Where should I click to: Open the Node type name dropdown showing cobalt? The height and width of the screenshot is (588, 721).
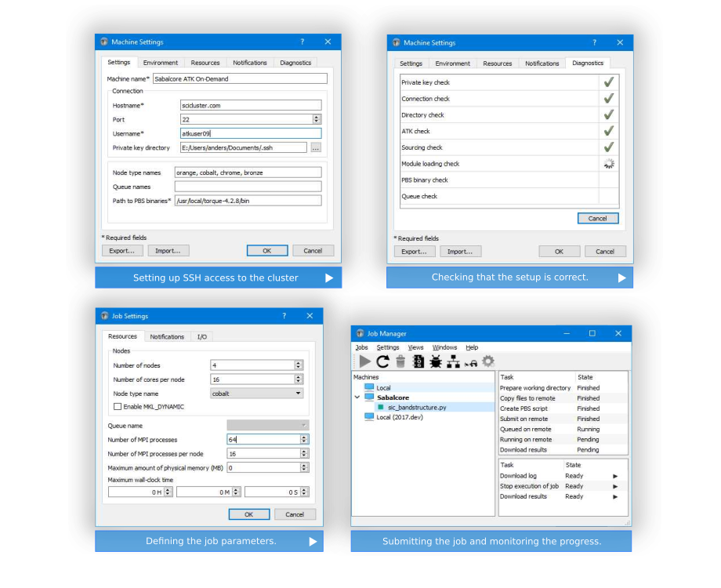pyautogui.click(x=298, y=394)
